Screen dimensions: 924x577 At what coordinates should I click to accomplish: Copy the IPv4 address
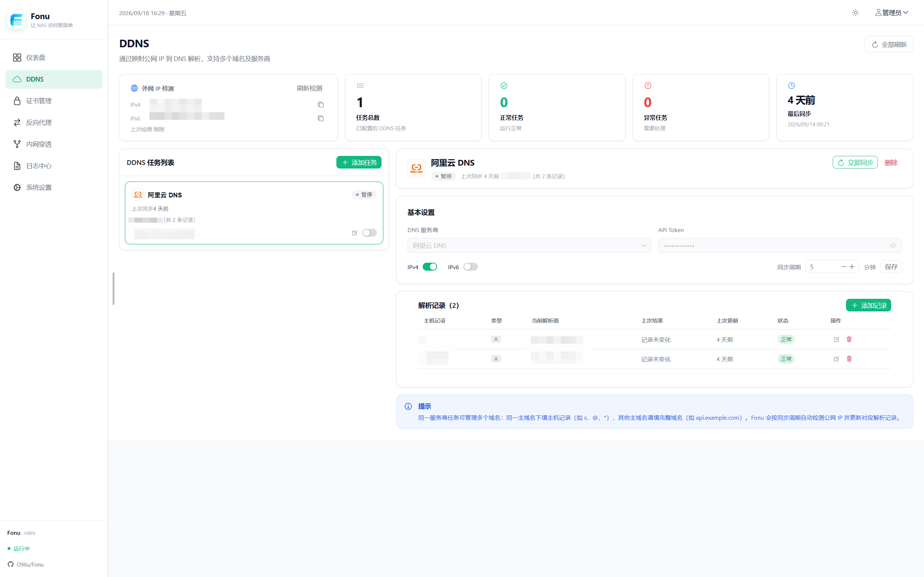pos(321,105)
